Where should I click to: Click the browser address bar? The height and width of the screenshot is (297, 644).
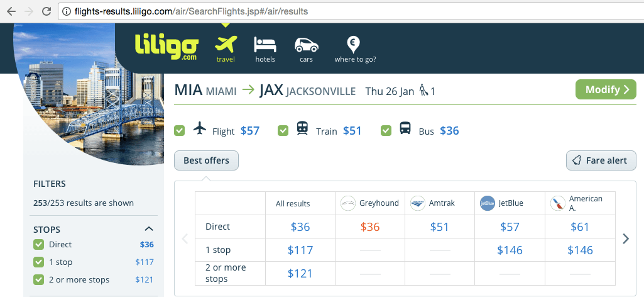tap(349, 11)
